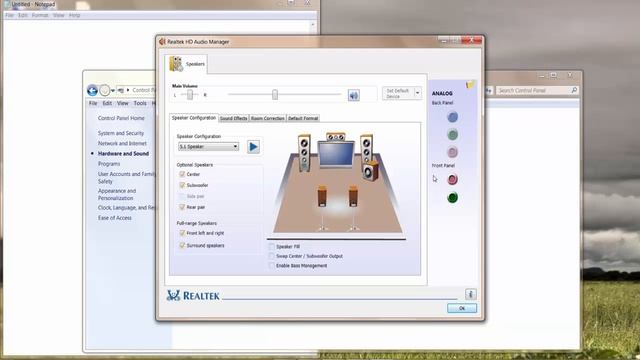Go forward in the Control Panel window
640x360 pixels.
(x=104, y=90)
